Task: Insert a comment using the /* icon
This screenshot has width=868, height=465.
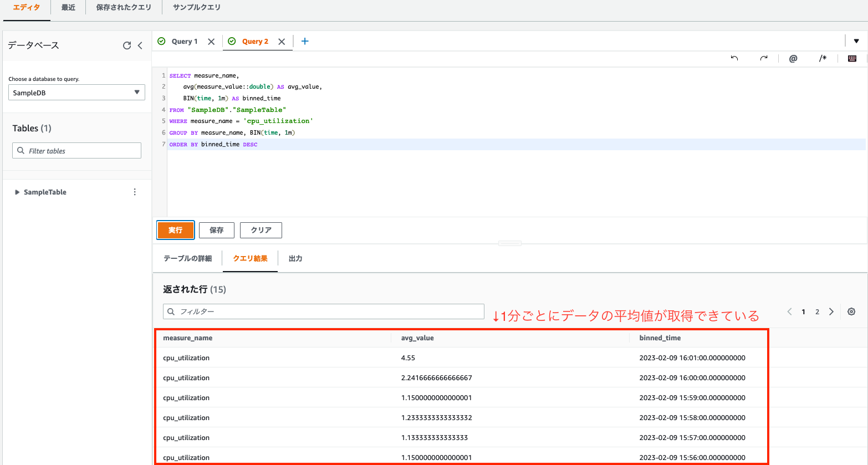Action: coord(823,58)
